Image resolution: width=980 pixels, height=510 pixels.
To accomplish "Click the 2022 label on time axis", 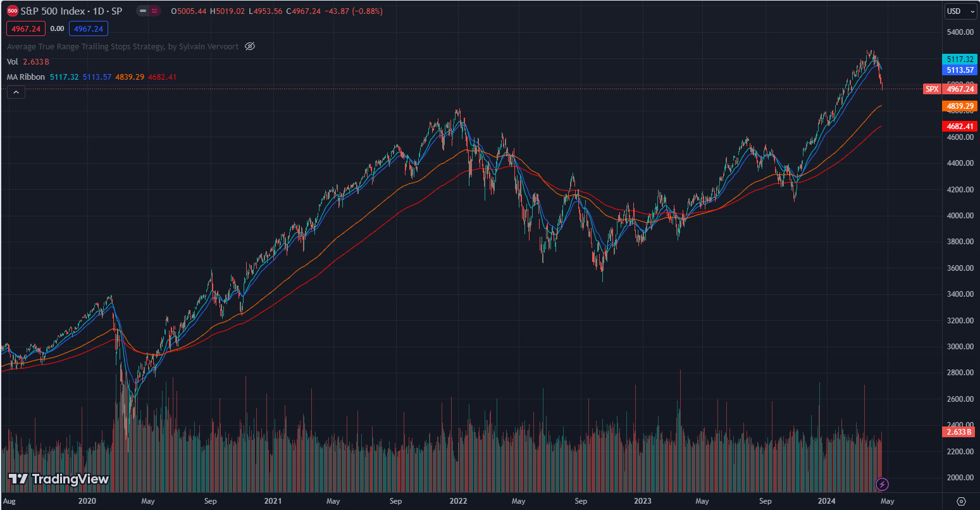I will pos(458,501).
